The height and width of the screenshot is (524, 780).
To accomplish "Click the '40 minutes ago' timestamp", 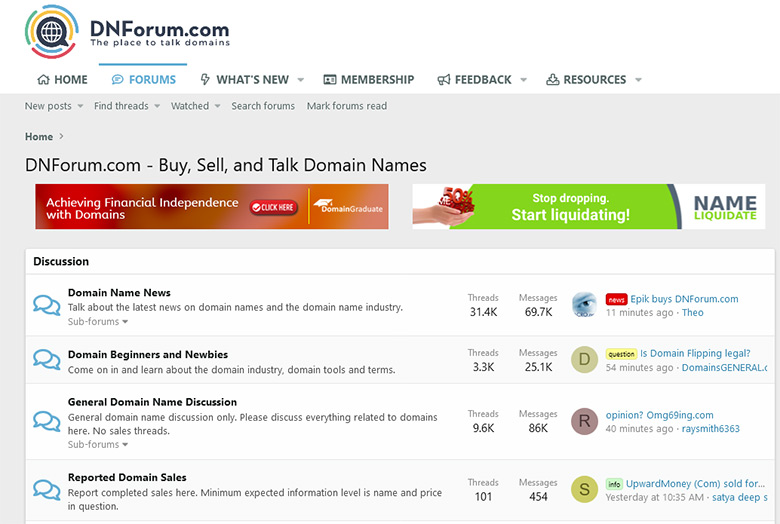I will pyautogui.click(x=639, y=429).
